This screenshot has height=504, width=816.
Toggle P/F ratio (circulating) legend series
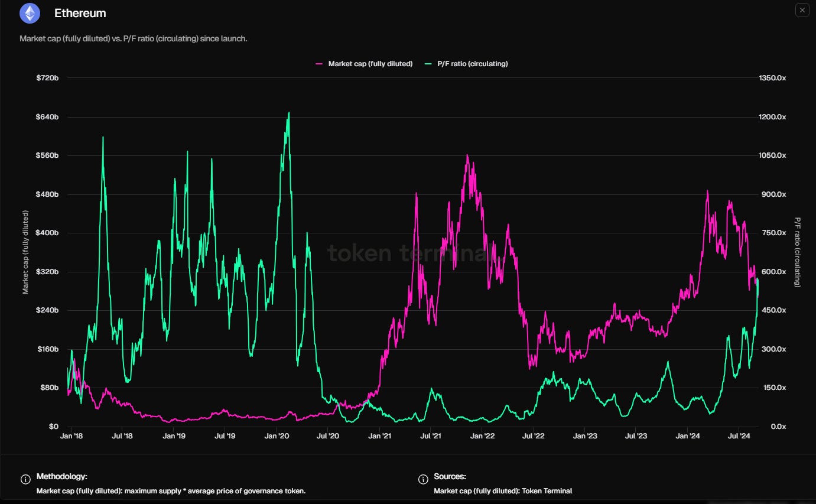click(x=466, y=64)
